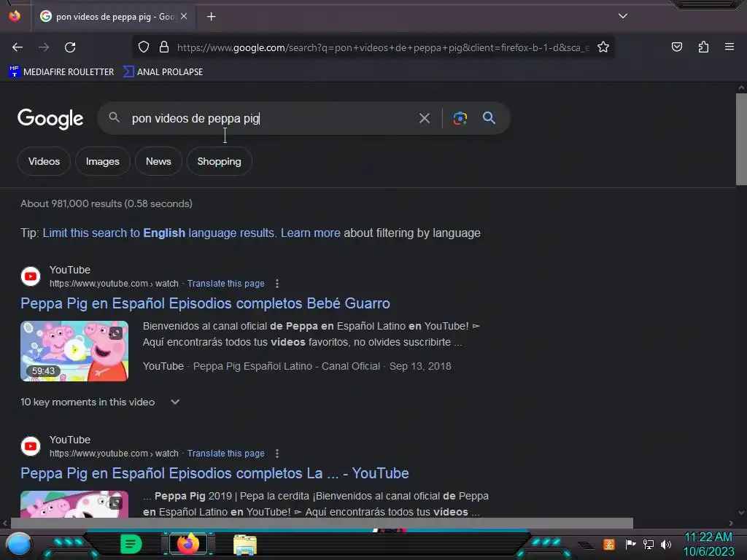Click the scroll-down arrow of vertical scrollbar
The width and height of the screenshot is (747, 560).
(741, 513)
